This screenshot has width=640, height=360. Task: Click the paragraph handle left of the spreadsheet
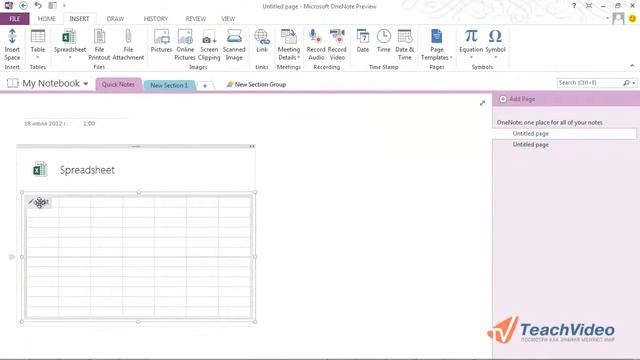pyautogui.click(x=11, y=257)
